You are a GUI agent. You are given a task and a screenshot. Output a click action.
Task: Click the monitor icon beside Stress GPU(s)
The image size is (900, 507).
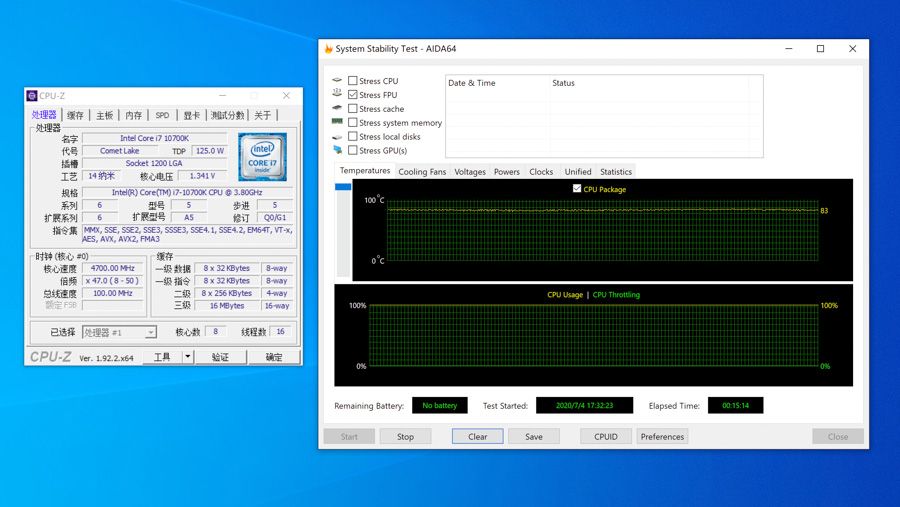pos(337,151)
